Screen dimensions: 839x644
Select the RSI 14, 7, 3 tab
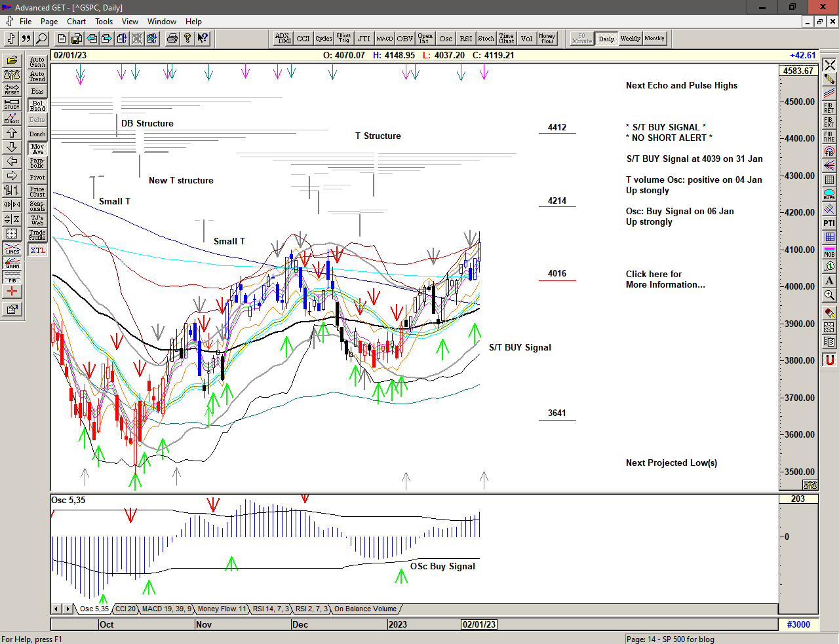(x=271, y=609)
